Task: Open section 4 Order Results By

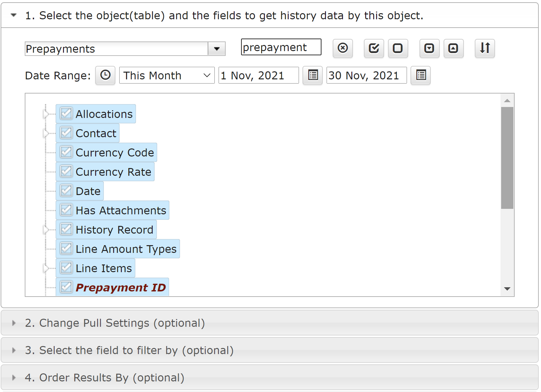Action: click(x=104, y=378)
